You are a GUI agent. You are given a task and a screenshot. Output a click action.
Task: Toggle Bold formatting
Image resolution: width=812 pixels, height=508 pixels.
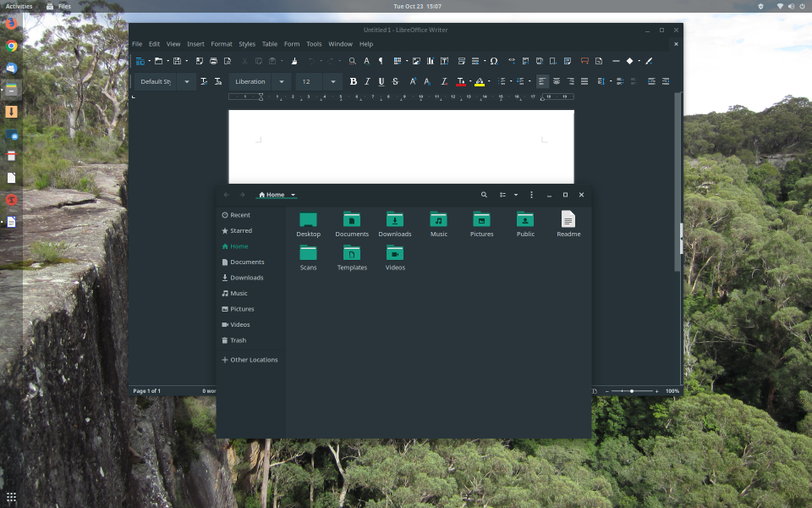click(354, 82)
